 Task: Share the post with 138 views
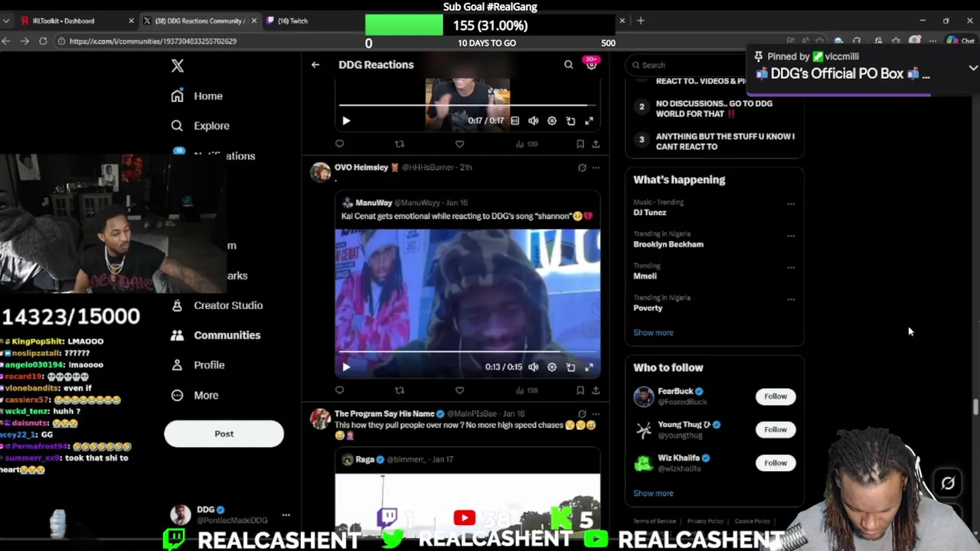[x=596, y=390]
